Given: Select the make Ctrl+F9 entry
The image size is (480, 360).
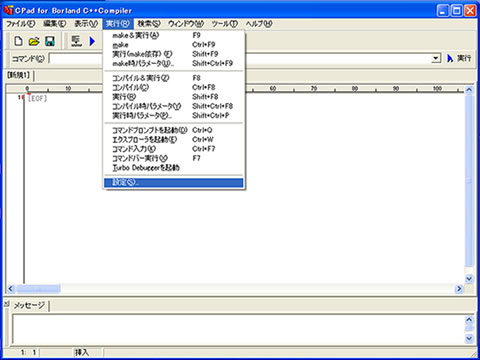Looking at the screenshot, I should tap(173, 44).
